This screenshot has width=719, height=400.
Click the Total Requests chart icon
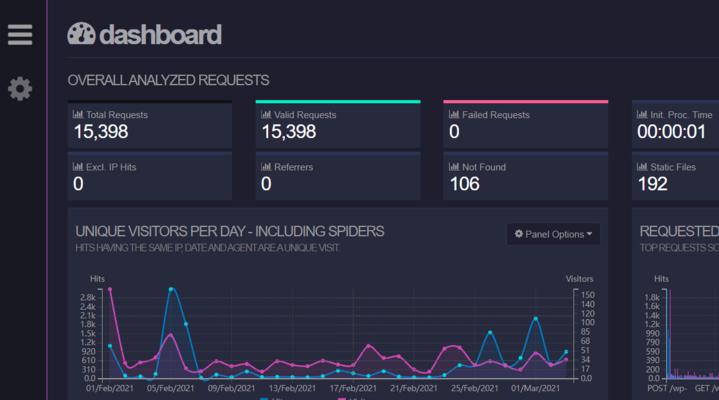78,115
